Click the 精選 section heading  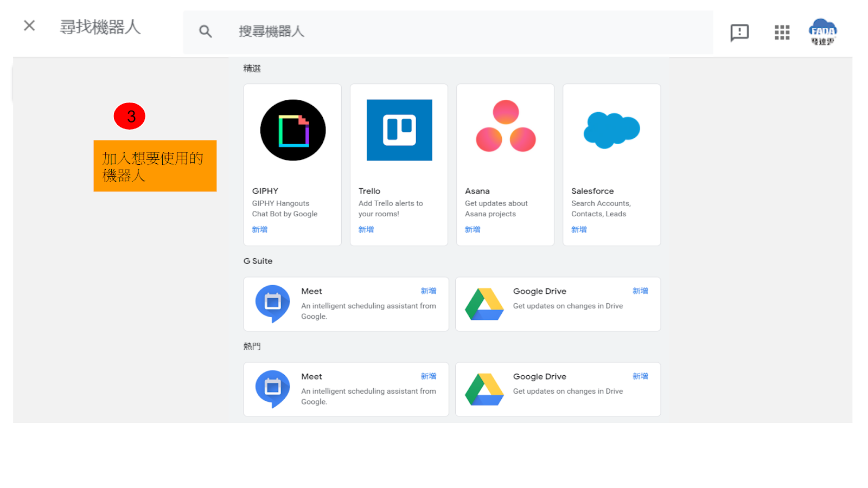(x=252, y=68)
